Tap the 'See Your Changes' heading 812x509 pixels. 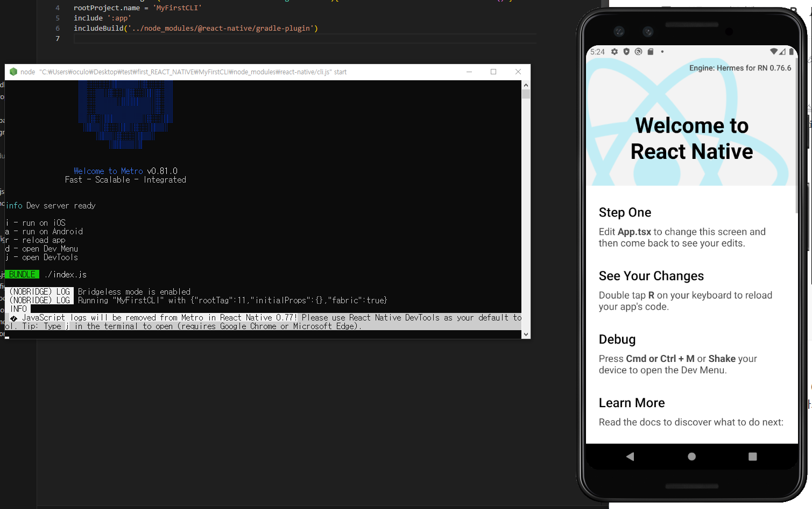652,276
